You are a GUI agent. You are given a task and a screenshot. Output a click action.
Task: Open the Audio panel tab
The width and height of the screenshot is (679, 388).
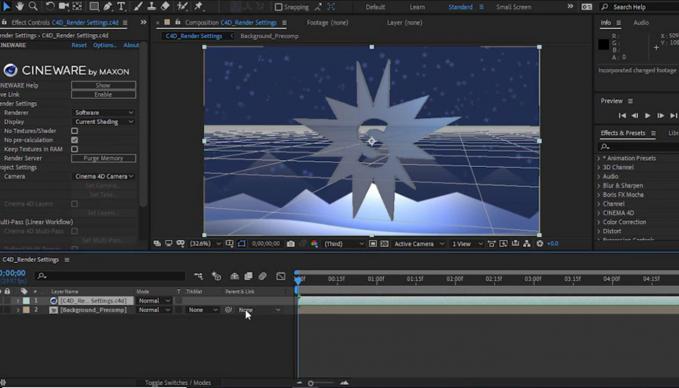coord(641,23)
